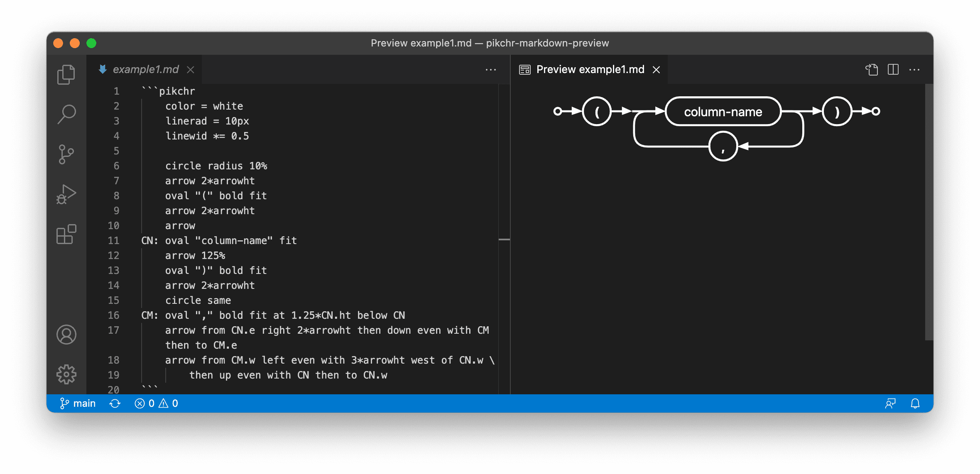Open editor group More Actions menu

coord(491,70)
